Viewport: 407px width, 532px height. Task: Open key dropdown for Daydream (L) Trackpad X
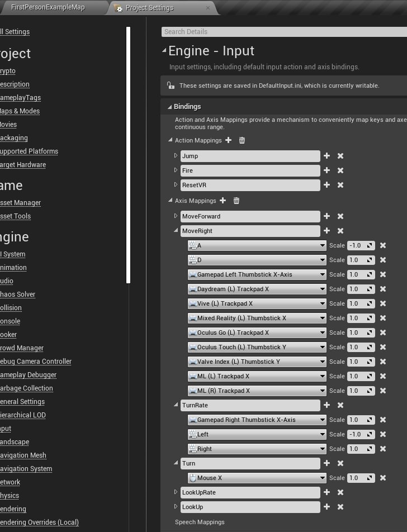coord(257,289)
